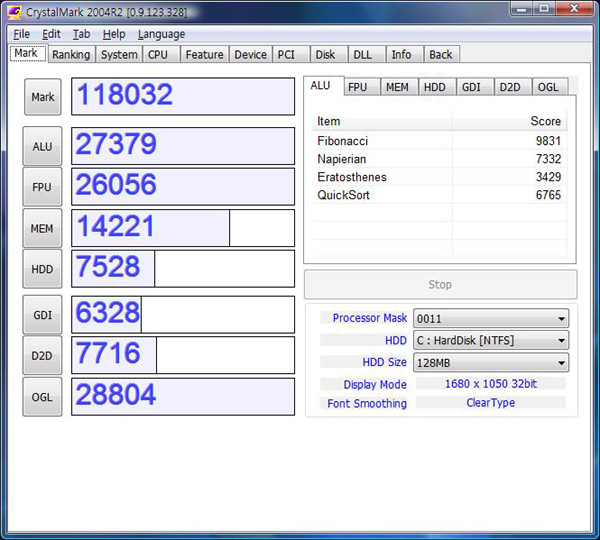Open the Edit menu

[51, 34]
